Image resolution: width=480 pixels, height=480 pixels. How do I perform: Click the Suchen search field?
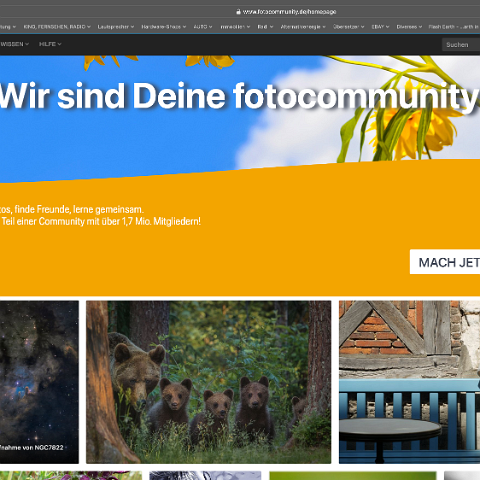coord(461,45)
